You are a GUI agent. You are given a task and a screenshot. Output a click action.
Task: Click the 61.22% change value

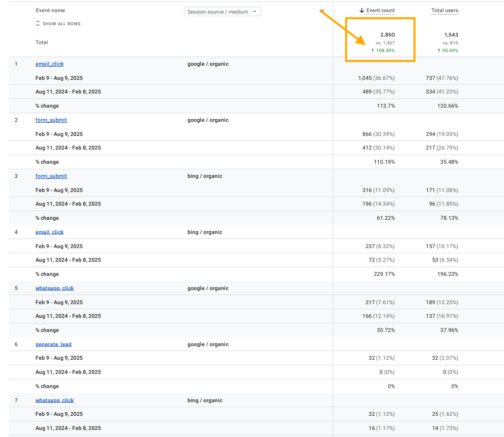coord(386,218)
